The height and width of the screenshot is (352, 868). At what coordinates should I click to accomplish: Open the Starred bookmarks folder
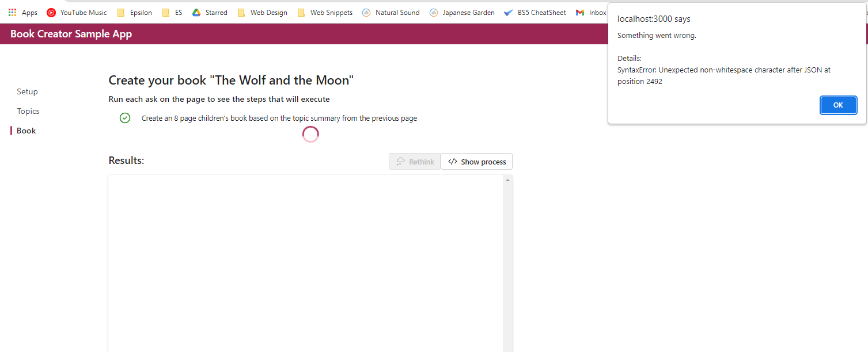tap(210, 12)
